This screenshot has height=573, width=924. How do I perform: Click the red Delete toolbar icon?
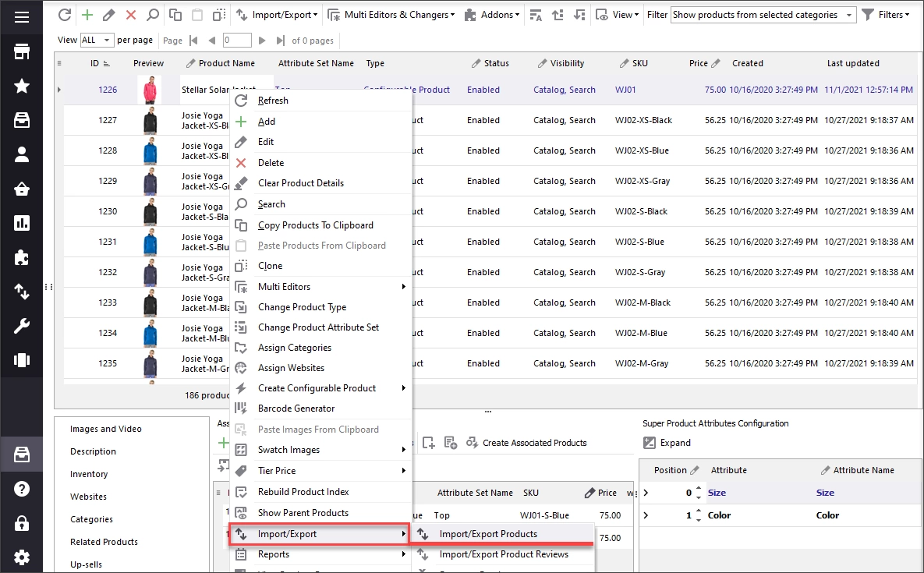(x=131, y=15)
